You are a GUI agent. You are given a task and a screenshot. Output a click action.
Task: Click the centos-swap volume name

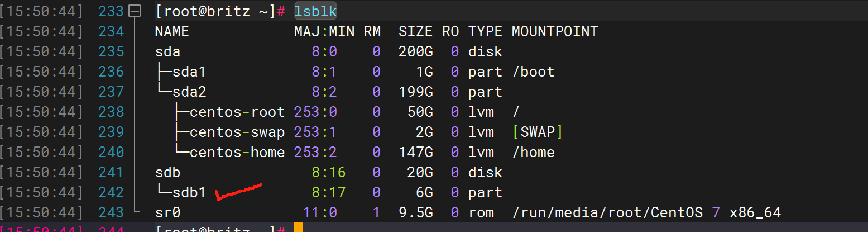pyautogui.click(x=237, y=132)
